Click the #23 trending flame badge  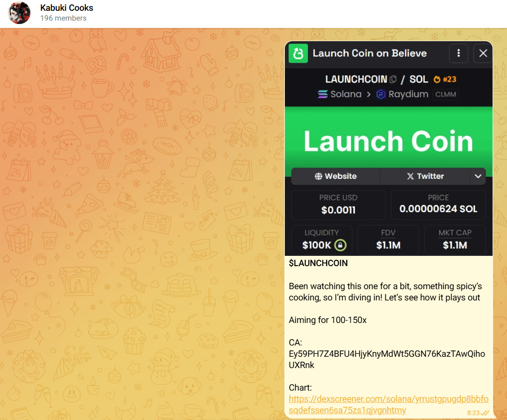[445, 79]
